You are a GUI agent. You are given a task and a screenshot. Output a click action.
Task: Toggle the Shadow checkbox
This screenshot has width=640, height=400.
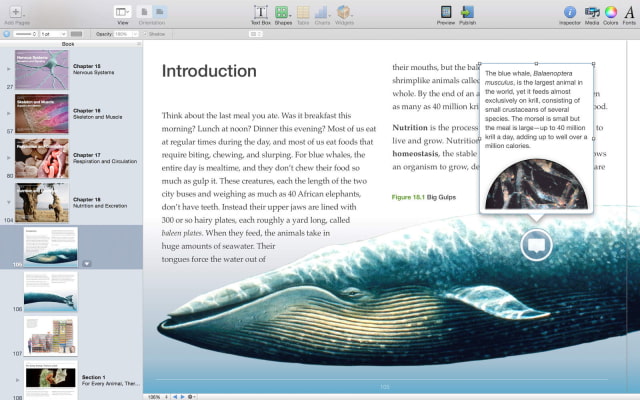145,34
